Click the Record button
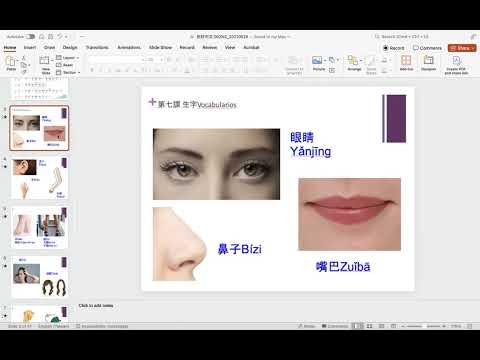This screenshot has width=480, height=360. click(x=393, y=48)
